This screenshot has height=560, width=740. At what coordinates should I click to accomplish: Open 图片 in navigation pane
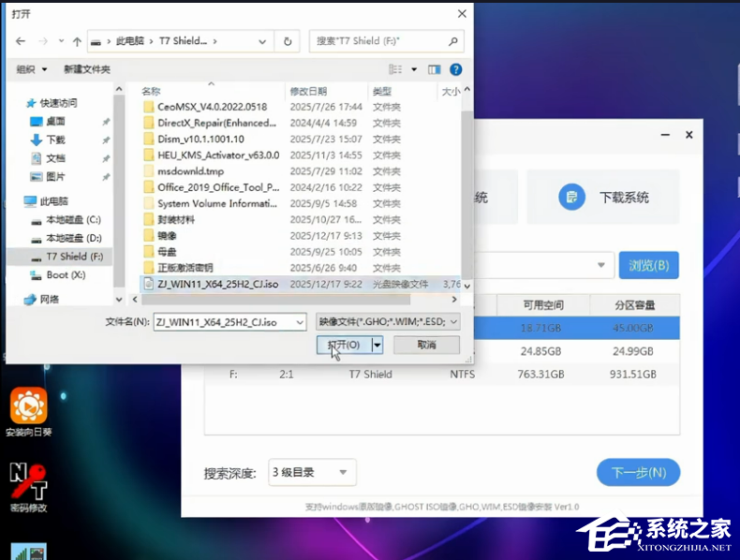[55, 176]
